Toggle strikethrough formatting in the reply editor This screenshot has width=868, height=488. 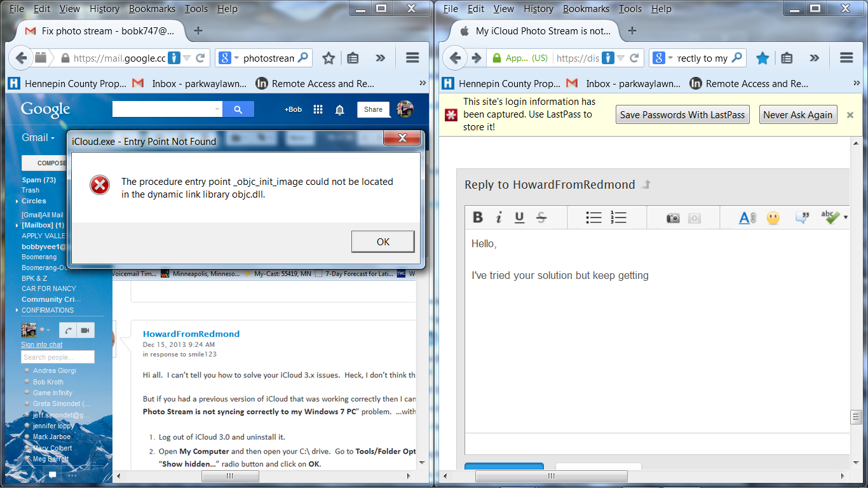point(541,217)
